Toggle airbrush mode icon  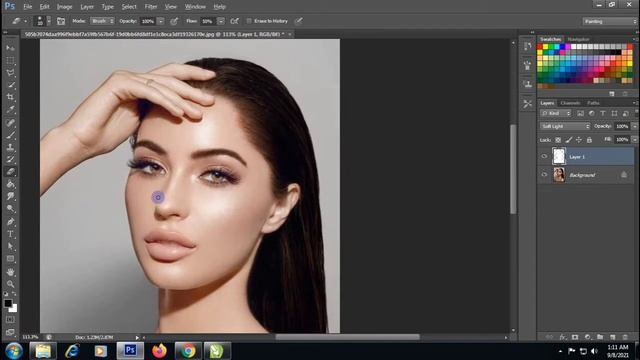tap(235, 21)
